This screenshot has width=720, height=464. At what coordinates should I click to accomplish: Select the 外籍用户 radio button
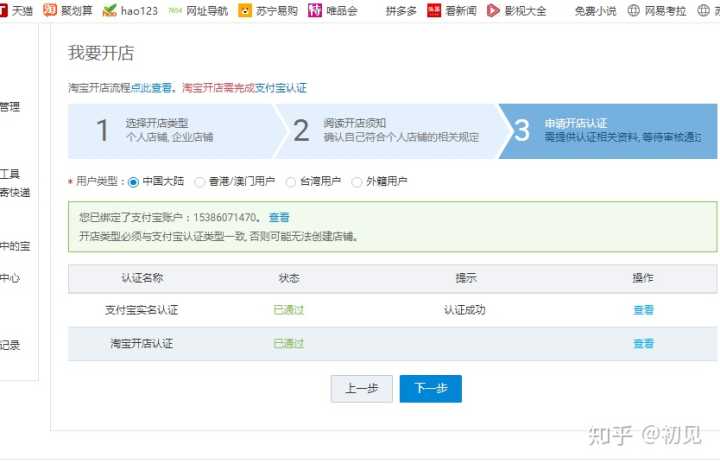tap(357, 182)
